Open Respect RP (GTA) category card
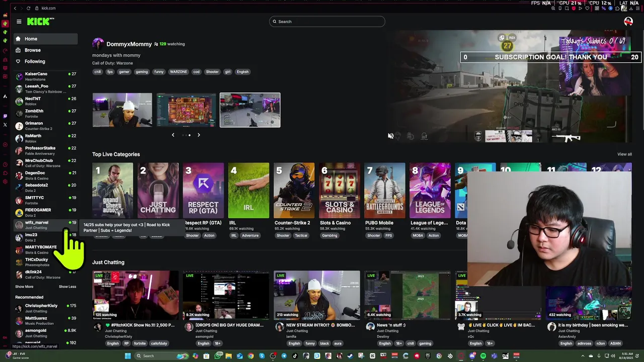Image resolution: width=644 pixels, height=362 pixels. pyautogui.click(x=203, y=190)
